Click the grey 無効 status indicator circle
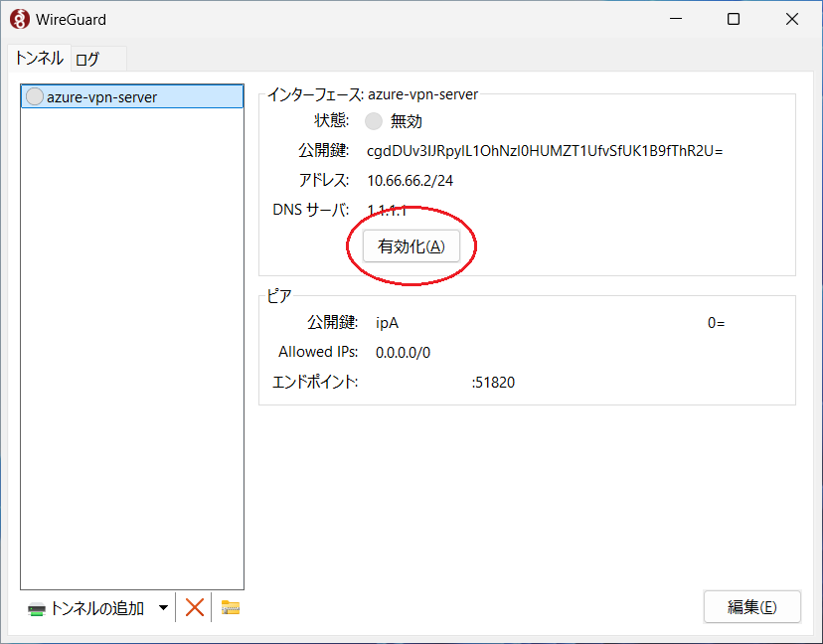 coord(374,121)
